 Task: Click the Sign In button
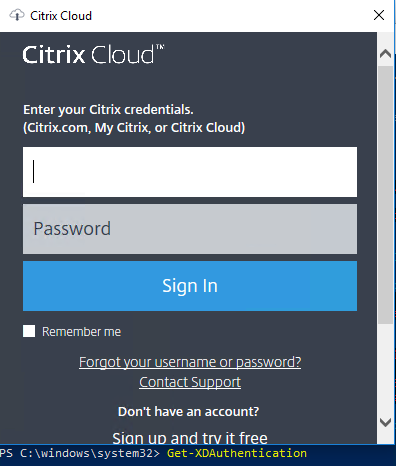[x=190, y=286]
